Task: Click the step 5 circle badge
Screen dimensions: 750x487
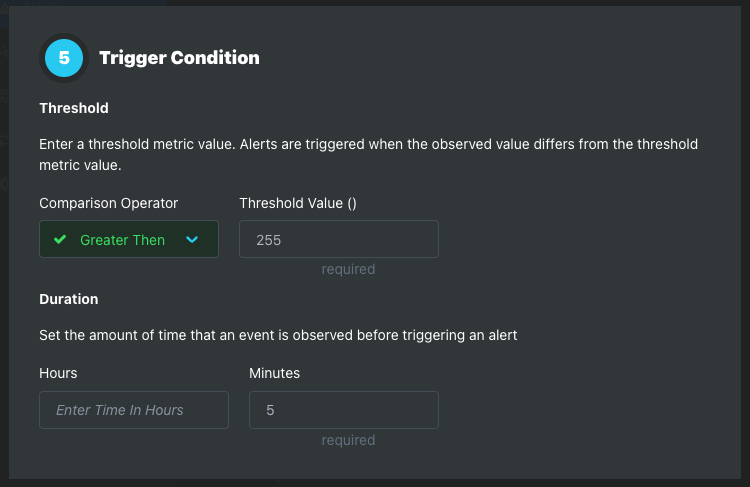Action: click(64, 58)
